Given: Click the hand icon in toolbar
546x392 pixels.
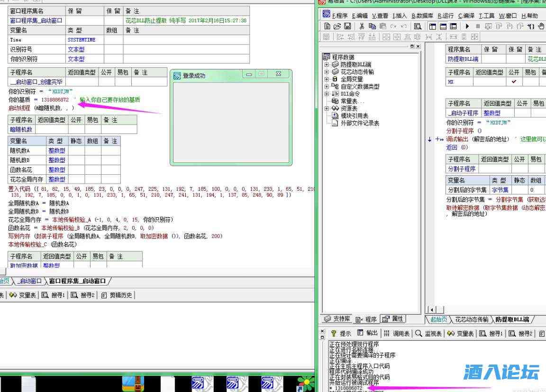Looking at the screenshot, I should tap(541, 27).
